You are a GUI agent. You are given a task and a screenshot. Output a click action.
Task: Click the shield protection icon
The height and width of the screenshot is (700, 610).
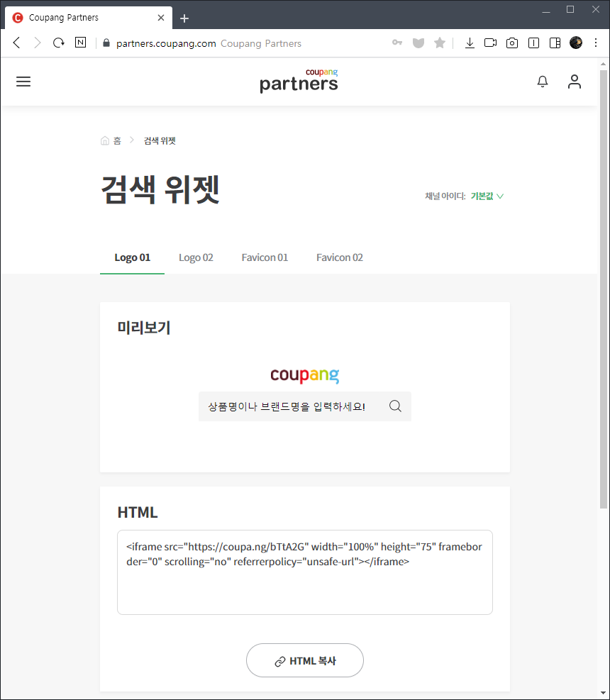click(418, 43)
